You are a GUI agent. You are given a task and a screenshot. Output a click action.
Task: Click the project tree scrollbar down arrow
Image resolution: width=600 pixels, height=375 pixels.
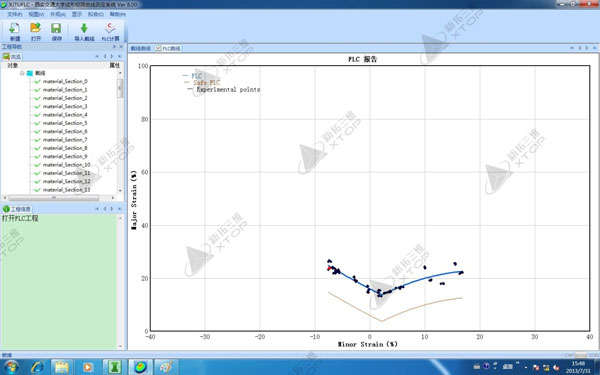click(120, 191)
